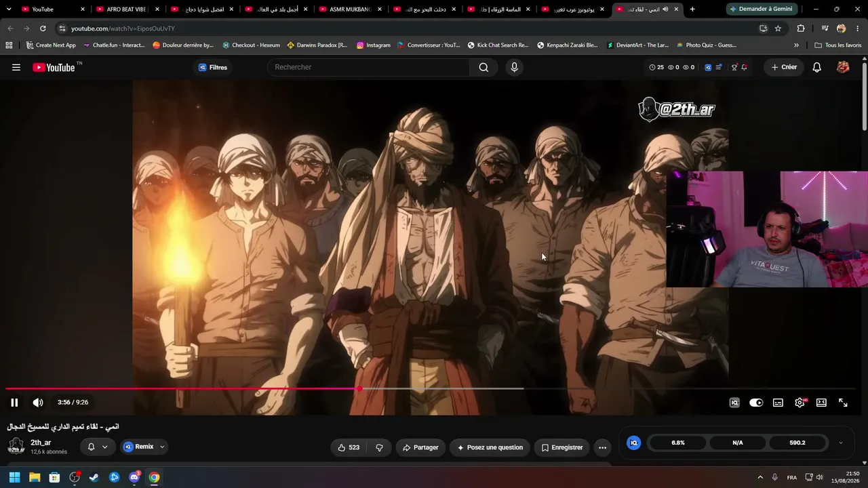This screenshot has width=868, height=488.
Task: Open the Windows Start menu
Action: (x=14, y=477)
